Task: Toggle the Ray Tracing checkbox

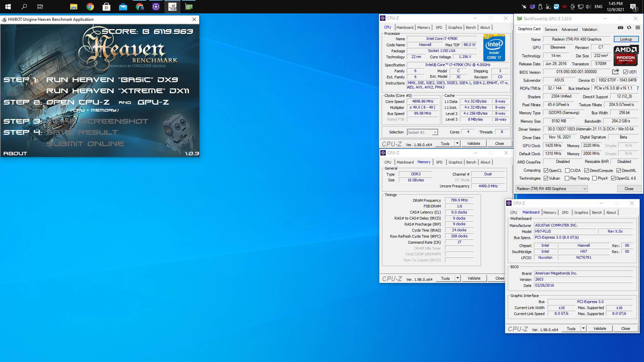Action: [x=567, y=178]
